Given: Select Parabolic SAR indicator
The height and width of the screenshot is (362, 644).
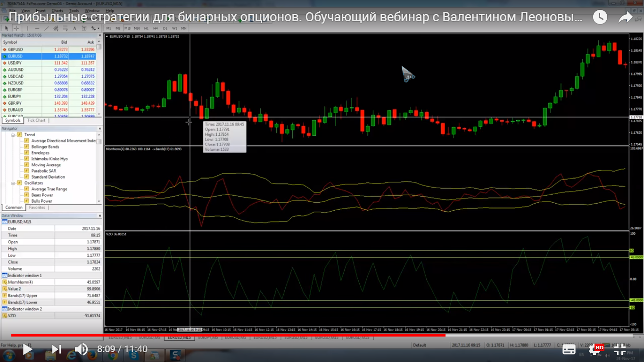Looking at the screenshot, I should click(x=43, y=171).
